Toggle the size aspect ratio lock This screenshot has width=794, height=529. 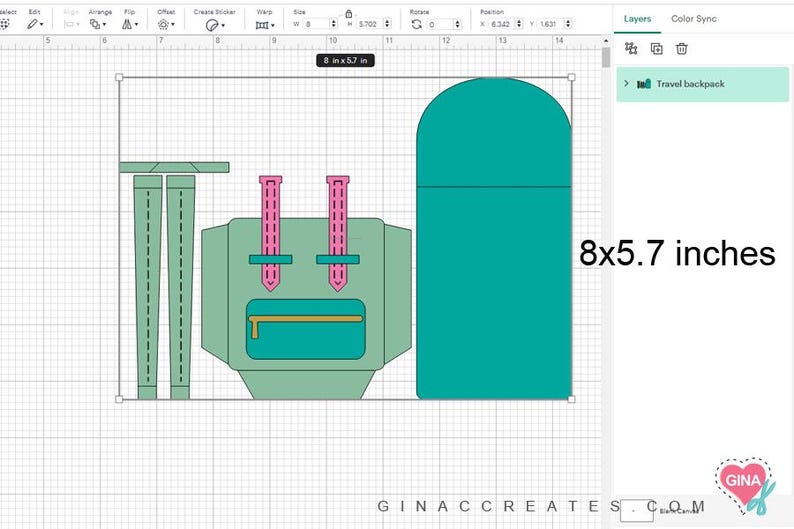point(348,14)
